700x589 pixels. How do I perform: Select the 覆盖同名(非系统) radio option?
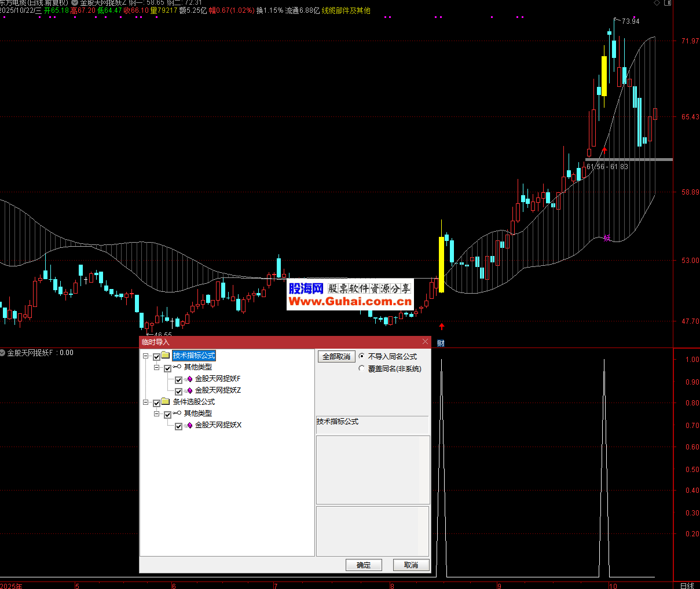click(362, 368)
